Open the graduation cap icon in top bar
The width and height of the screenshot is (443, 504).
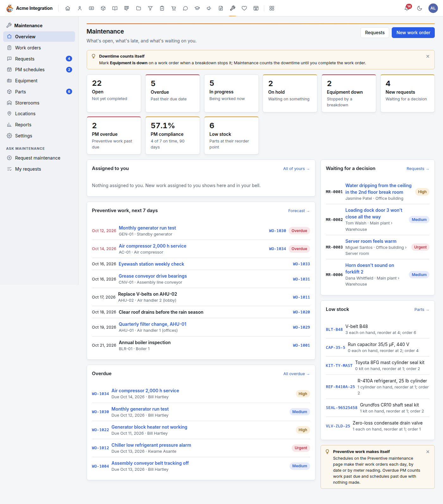pos(197,8)
